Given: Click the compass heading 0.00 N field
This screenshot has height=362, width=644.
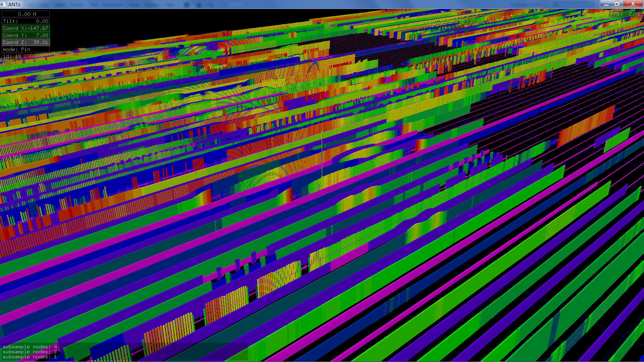Looking at the screenshot, I should click(26, 14).
